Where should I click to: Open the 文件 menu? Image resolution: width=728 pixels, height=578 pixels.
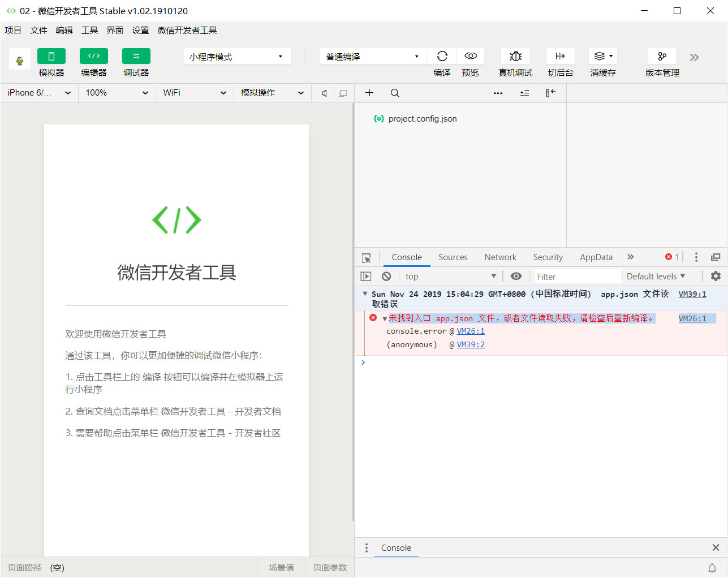click(x=38, y=31)
